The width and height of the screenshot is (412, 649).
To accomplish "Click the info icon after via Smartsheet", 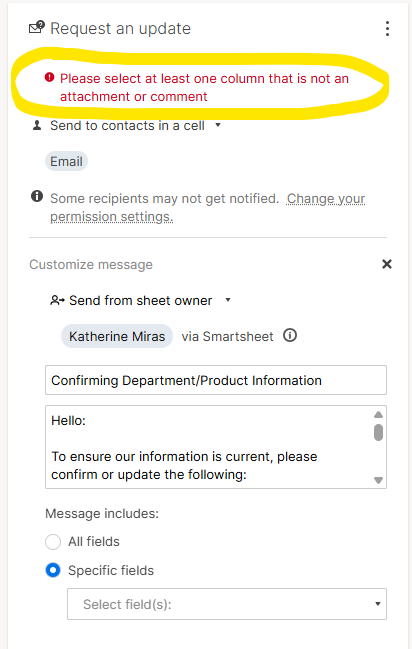I will [x=290, y=335].
